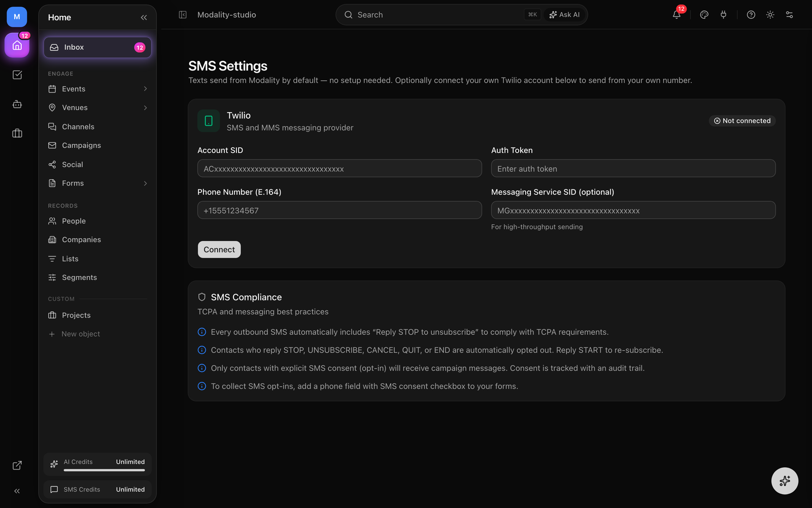Expand the Events submenu chevron
Image resolution: width=812 pixels, height=508 pixels.
coord(145,89)
